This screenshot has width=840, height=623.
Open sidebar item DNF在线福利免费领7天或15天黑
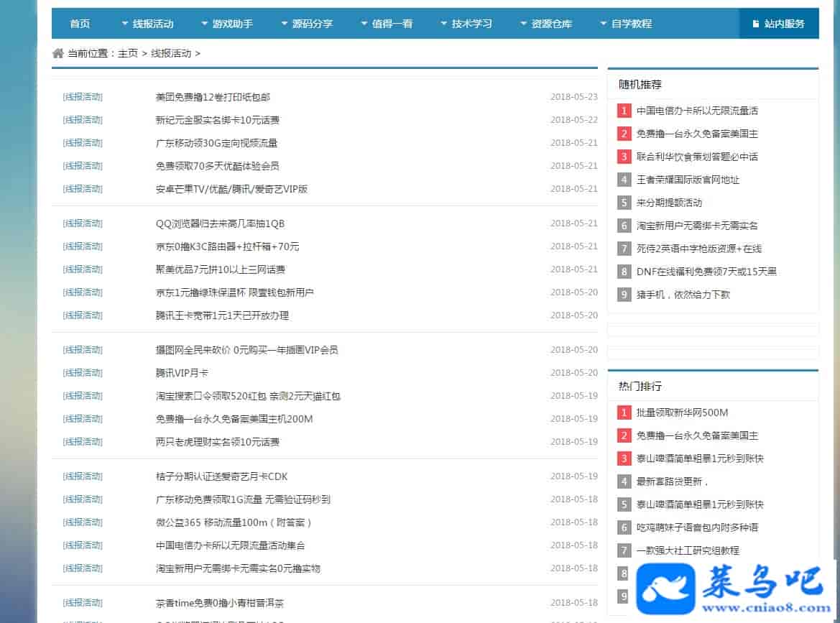pos(706,272)
